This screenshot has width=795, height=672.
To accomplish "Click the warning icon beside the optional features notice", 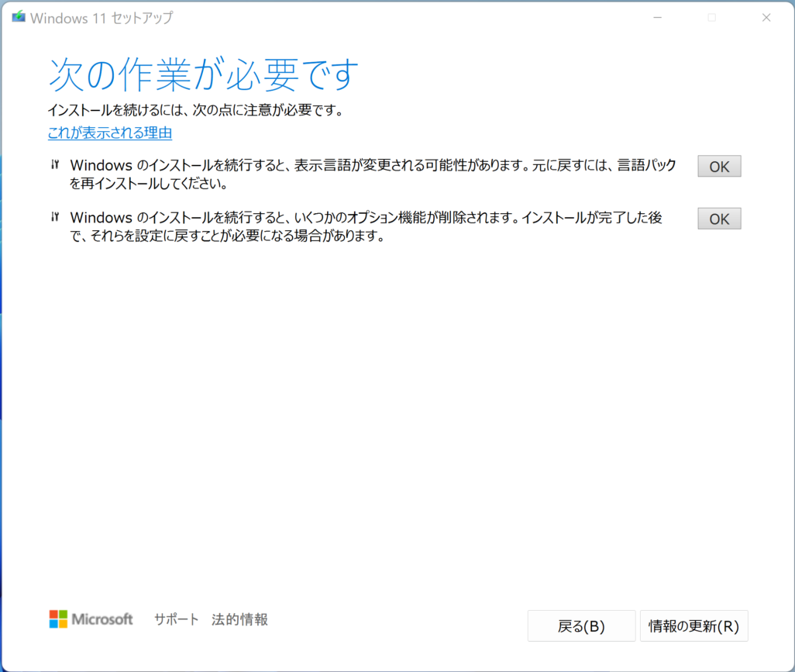I will click(x=55, y=216).
